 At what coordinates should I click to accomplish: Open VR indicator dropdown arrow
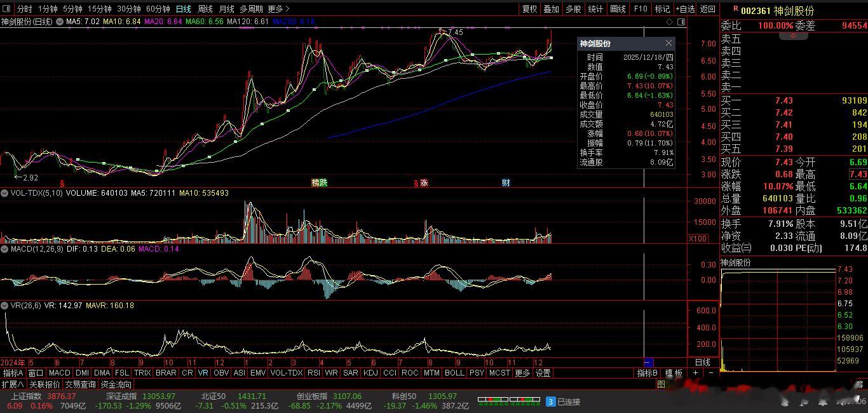(4, 306)
